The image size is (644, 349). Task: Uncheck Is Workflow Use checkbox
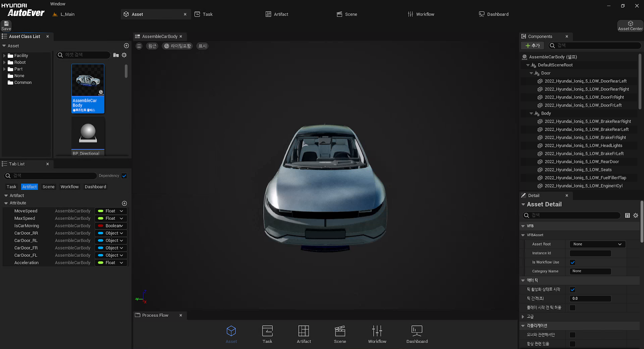[x=572, y=262]
